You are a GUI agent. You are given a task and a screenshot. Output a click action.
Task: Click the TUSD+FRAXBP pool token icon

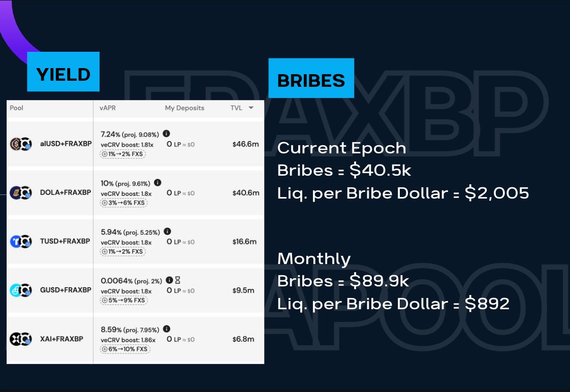[x=20, y=242]
